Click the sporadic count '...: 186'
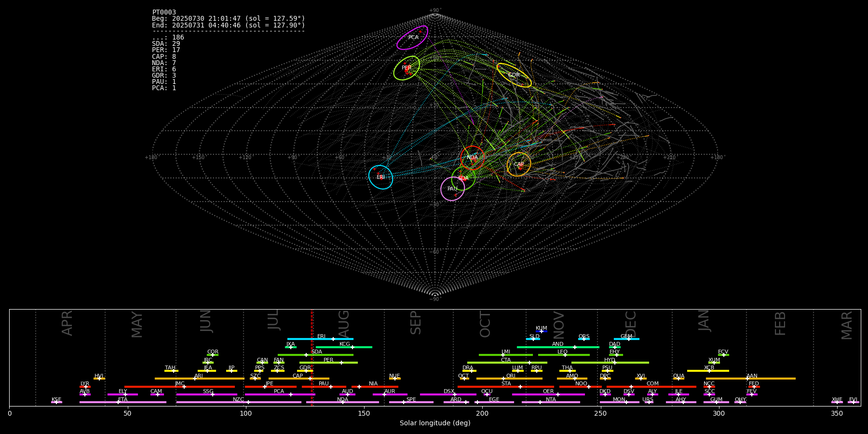The image size is (868, 434). point(168,38)
